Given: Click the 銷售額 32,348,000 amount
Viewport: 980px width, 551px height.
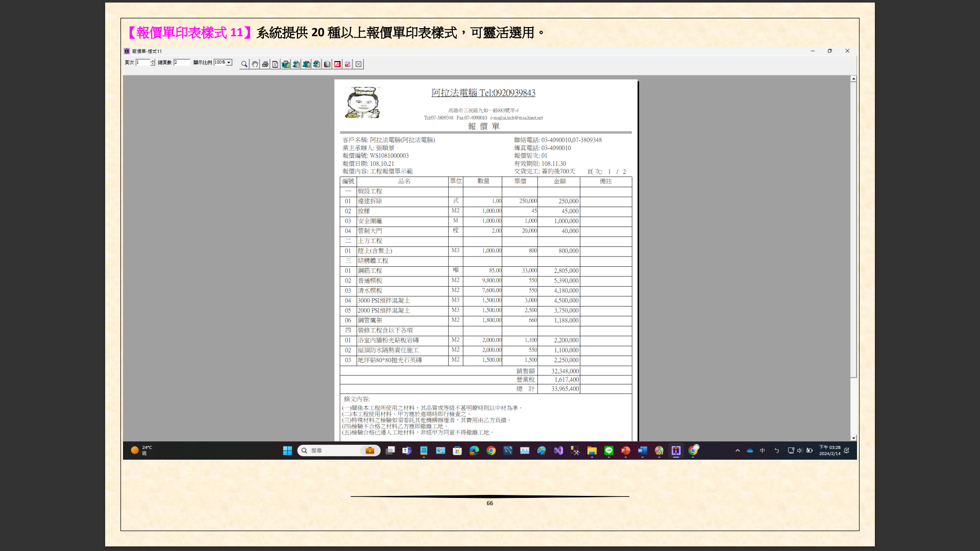Looking at the screenshot, I should pos(565,371).
